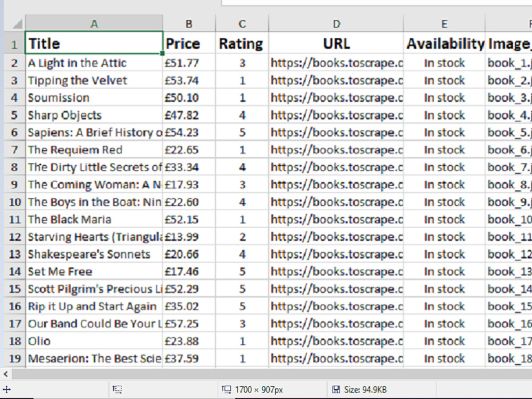Click 'The Black Maria' cell
This screenshot has width=532, height=399.
tap(94, 219)
